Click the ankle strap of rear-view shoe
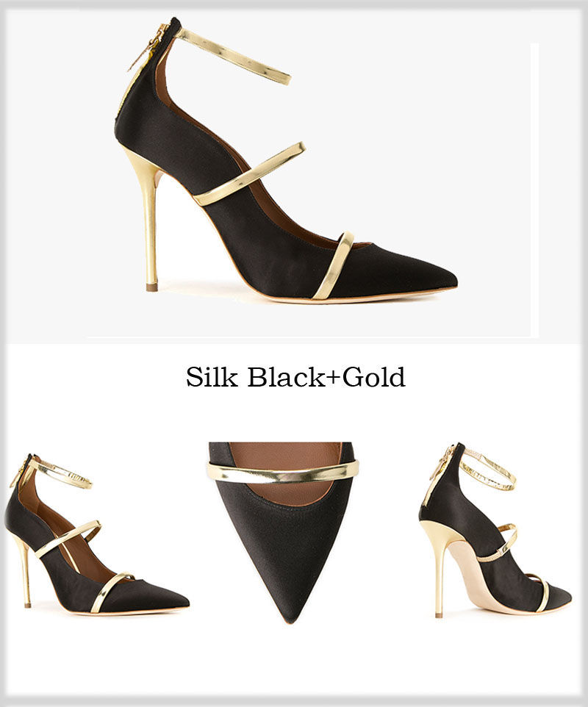Image resolution: width=588 pixels, height=707 pixels. click(490, 471)
